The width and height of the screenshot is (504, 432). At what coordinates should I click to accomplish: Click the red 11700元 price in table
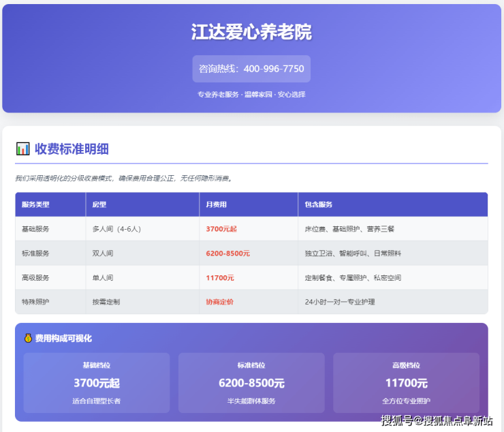point(220,278)
